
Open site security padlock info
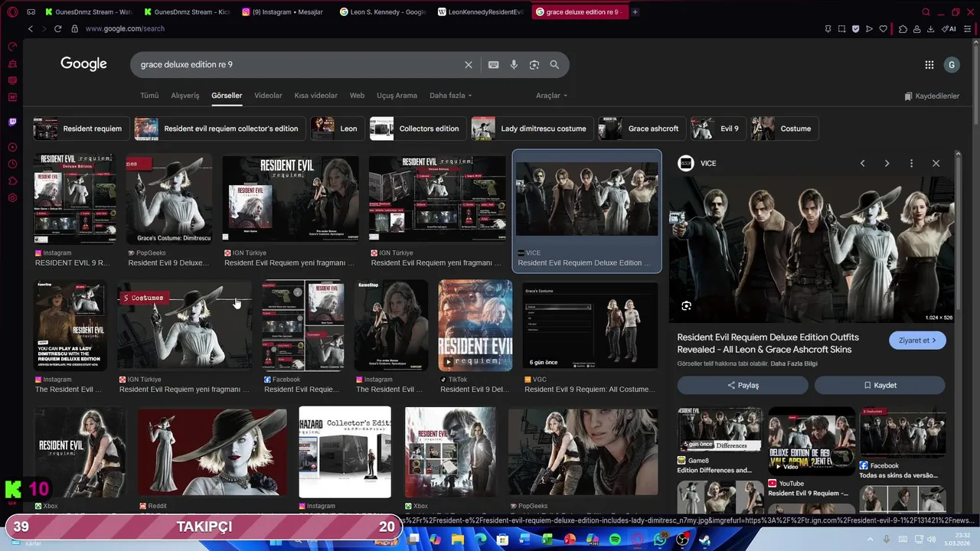[74, 28]
